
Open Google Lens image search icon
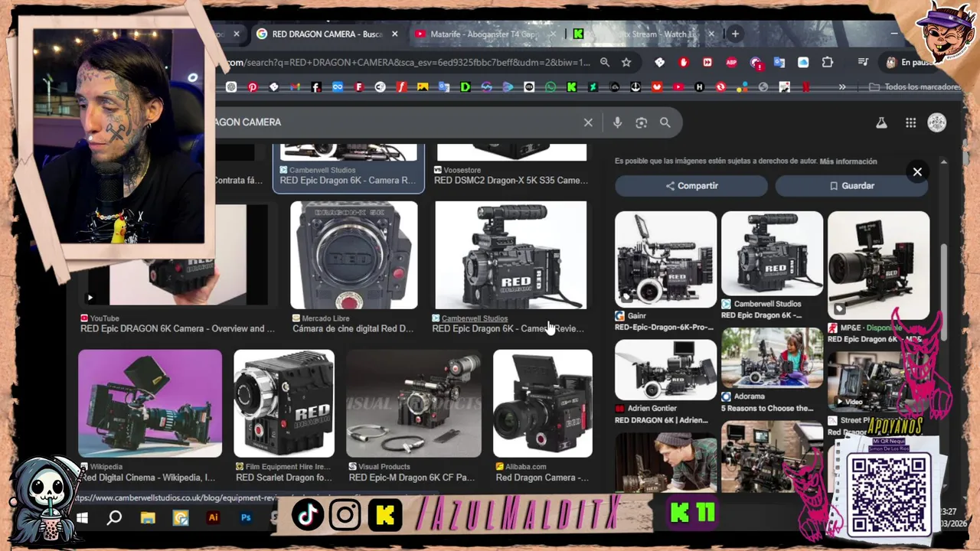(642, 122)
